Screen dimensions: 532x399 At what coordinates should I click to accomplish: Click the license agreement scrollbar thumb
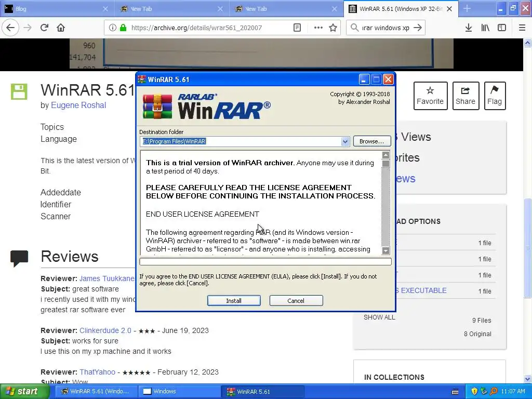[385, 164]
